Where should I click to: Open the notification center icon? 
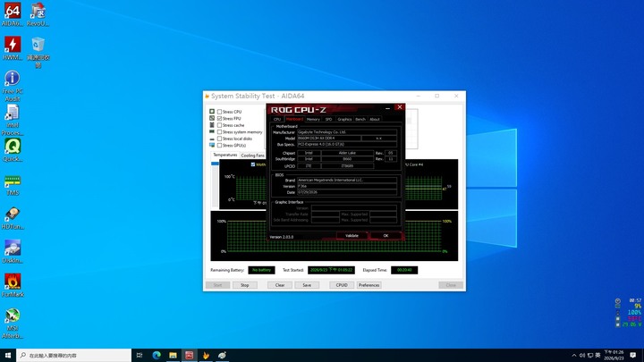pos(633,356)
